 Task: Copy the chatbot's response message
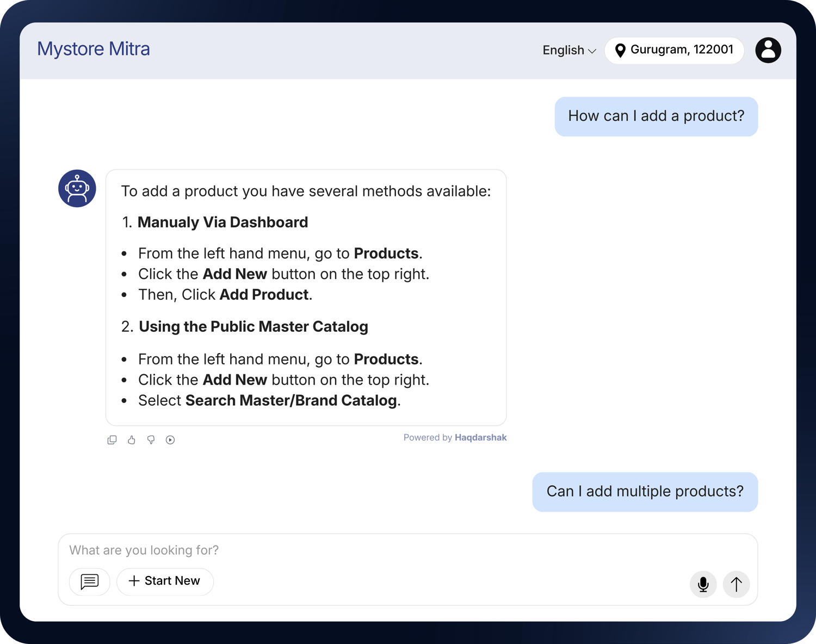[112, 439]
